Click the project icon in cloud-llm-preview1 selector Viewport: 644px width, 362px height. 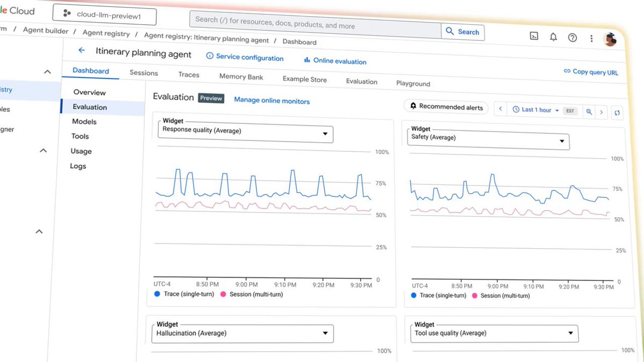[67, 13]
